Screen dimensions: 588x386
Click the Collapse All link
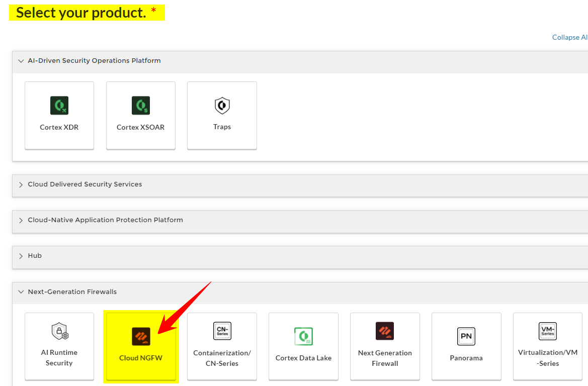point(569,37)
